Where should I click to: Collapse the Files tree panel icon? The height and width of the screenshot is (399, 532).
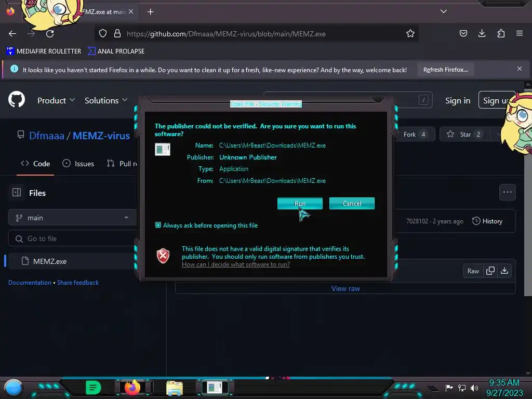(17, 192)
